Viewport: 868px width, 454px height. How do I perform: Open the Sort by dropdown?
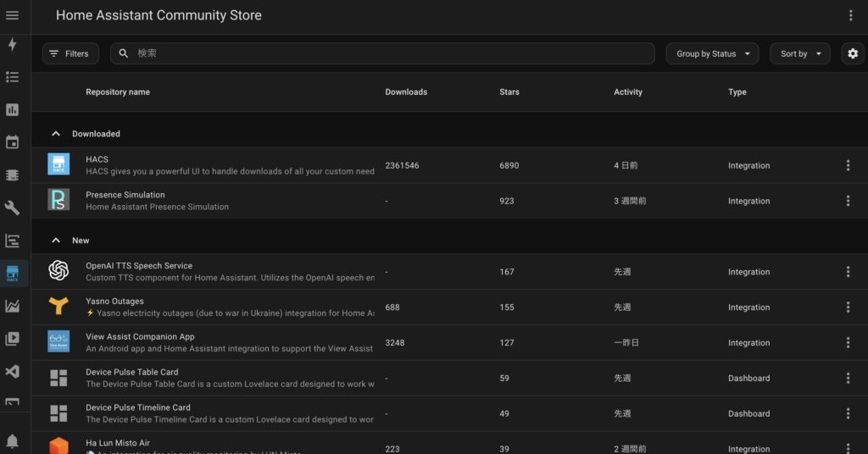(x=799, y=53)
